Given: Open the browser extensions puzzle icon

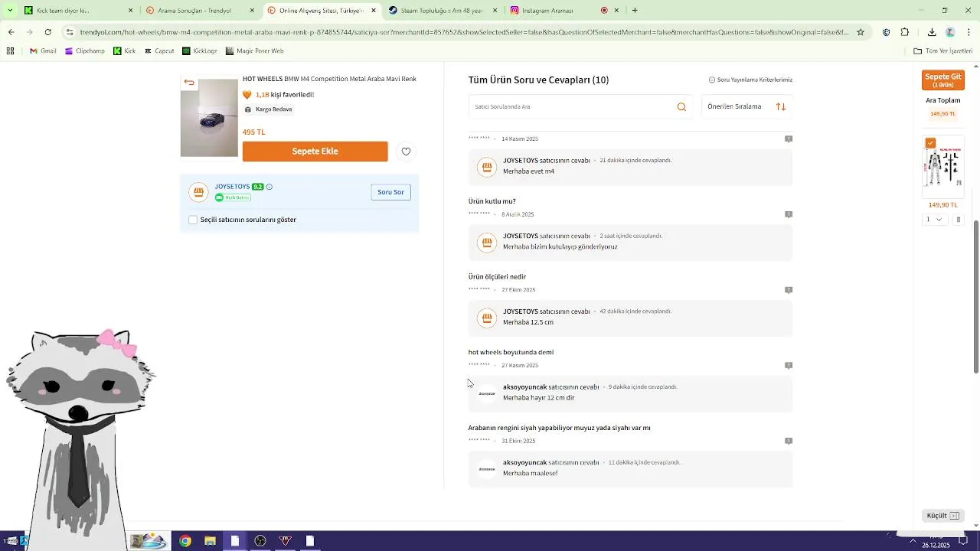Looking at the screenshot, I should [905, 32].
